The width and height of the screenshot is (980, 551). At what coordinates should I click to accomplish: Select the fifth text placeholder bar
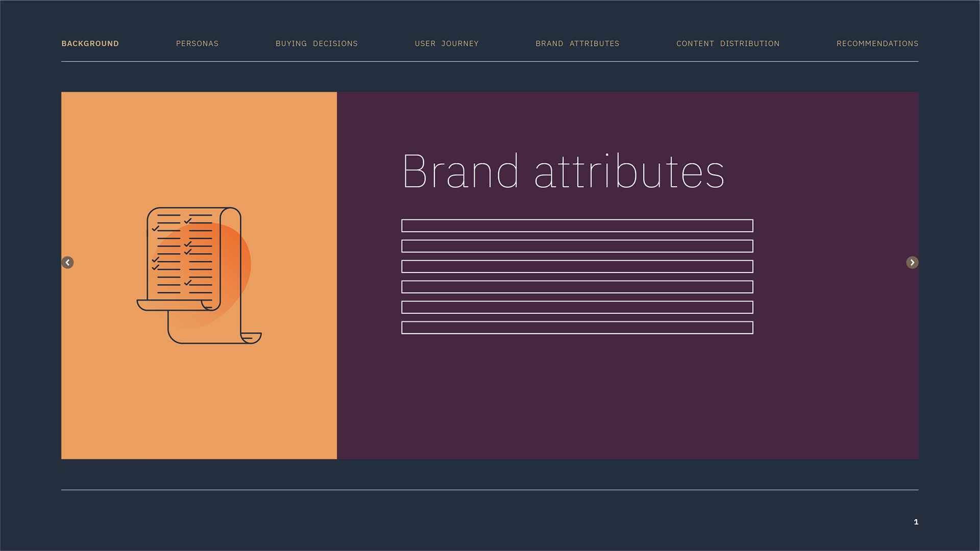(577, 307)
